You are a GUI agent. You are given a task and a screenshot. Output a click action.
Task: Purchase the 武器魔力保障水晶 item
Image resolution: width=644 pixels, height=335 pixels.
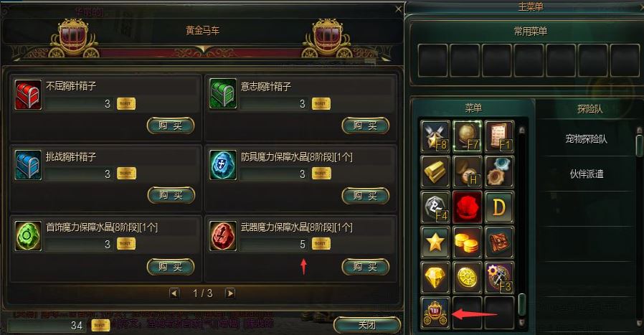(365, 267)
